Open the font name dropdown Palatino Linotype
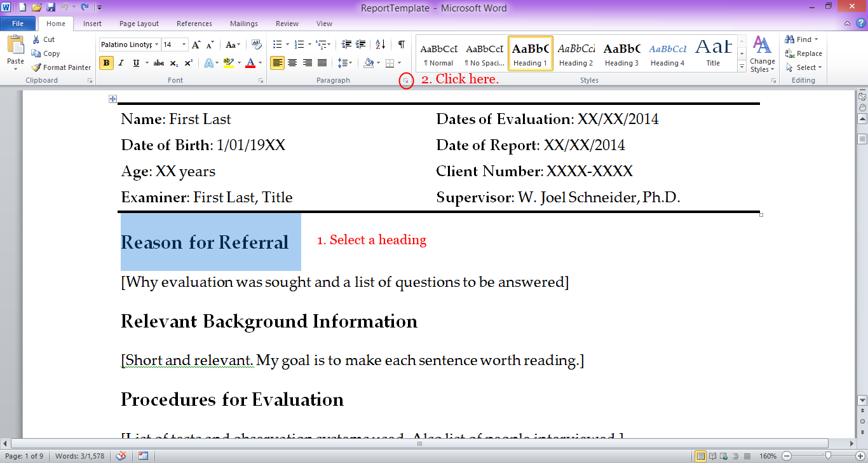 point(156,45)
